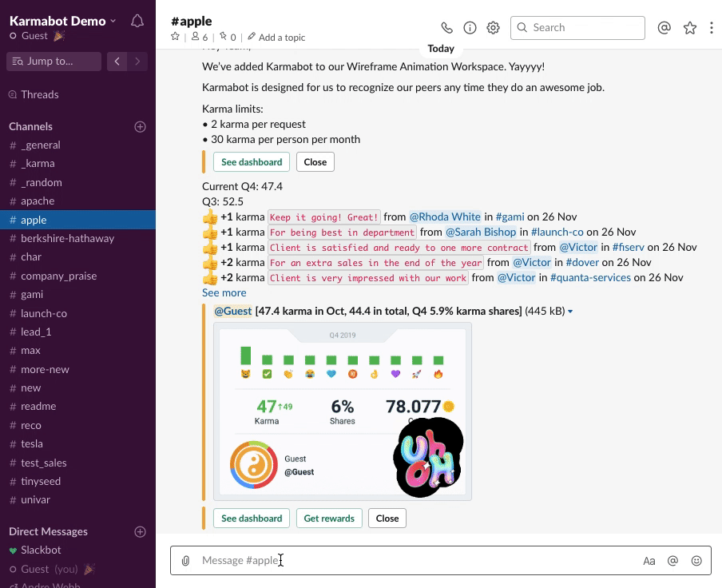Open @Rhoda White mention
Screen dimensions: 722x588
pyautogui.click(x=445, y=217)
